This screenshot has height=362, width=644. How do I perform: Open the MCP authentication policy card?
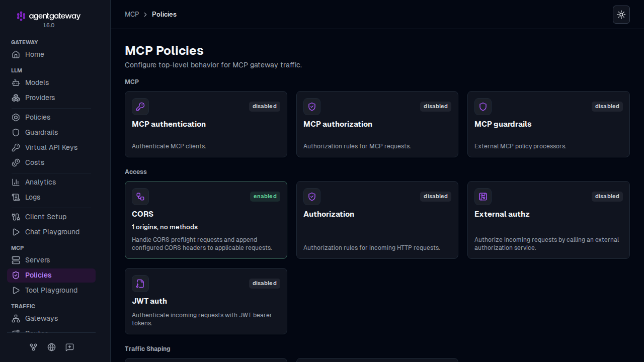(206, 124)
